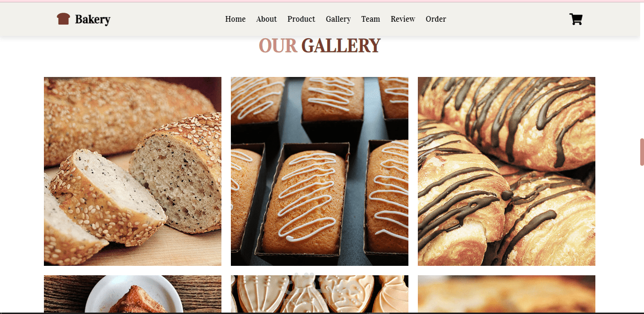Open the About section link

(266, 19)
